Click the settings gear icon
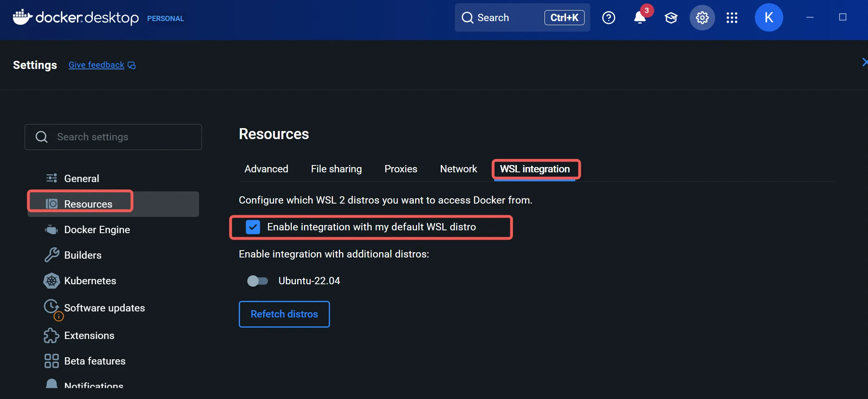Screen dimensions: 868x399 (x=702, y=18)
